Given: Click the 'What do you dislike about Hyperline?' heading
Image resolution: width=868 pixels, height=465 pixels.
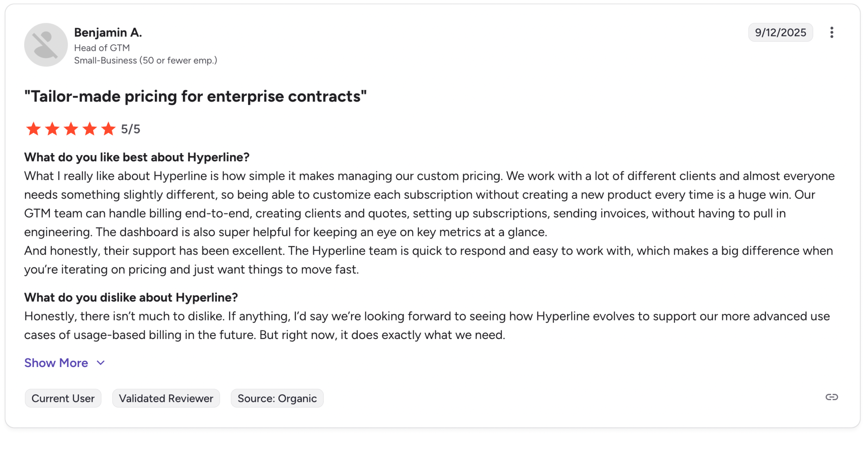Looking at the screenshot, I should click(x=131, y=297).
